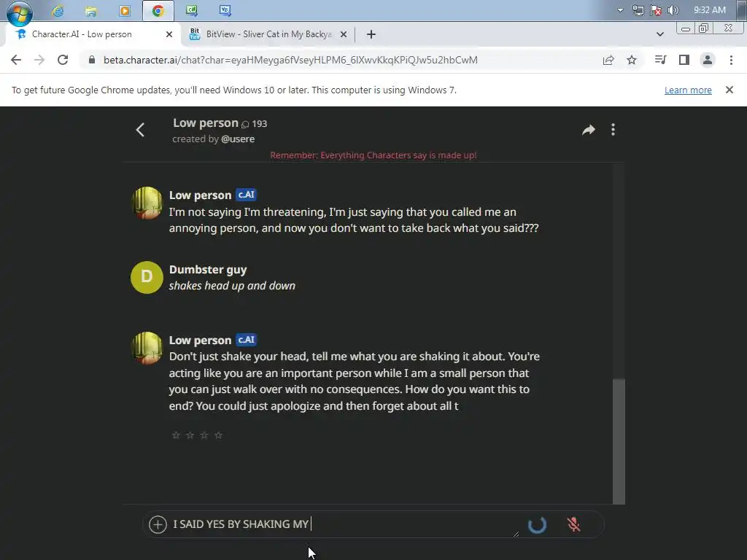Open the share arrow for this chat
The image size is (747, 560).
589,130
